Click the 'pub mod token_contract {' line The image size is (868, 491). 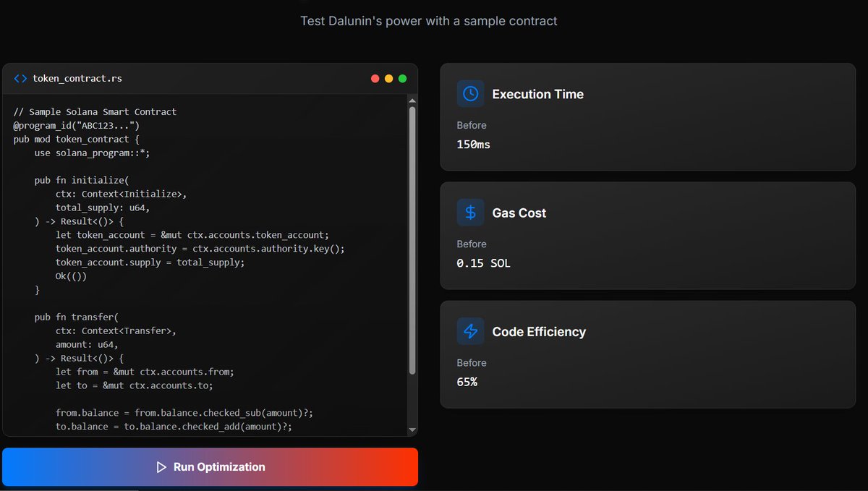(x=76, y=140)
